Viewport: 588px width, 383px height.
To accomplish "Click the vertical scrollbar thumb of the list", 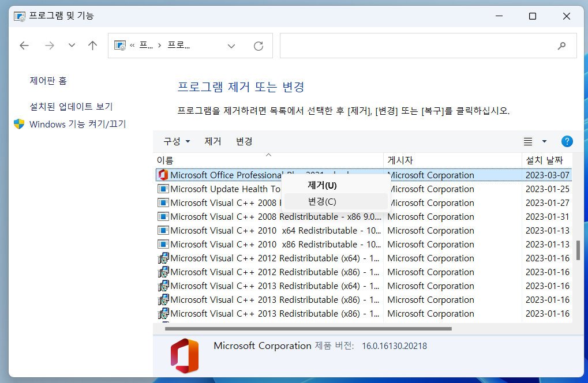I will [x=578, y=250].
